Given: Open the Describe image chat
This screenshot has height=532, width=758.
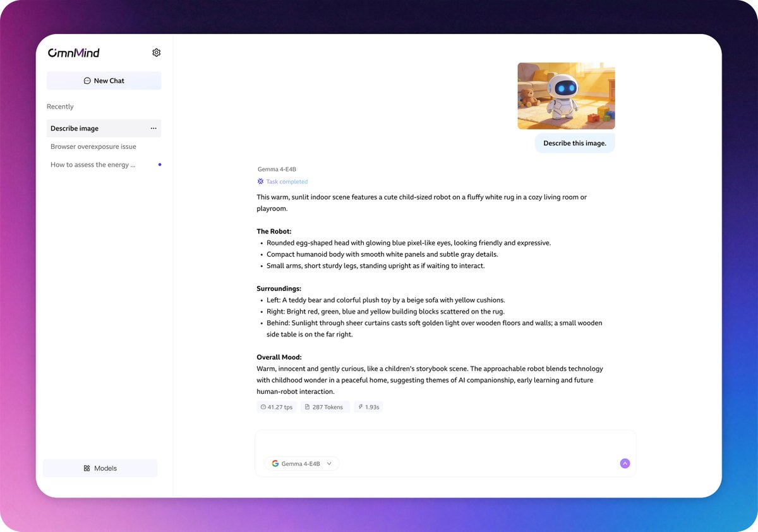Looking at the screenshot, I should (104, 128).
